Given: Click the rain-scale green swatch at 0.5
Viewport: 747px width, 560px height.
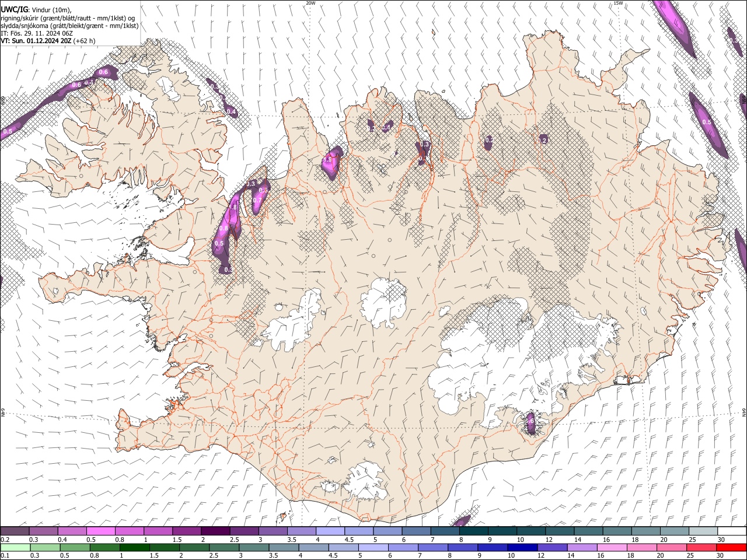Looking at the screenshot, I should (75, 547).
